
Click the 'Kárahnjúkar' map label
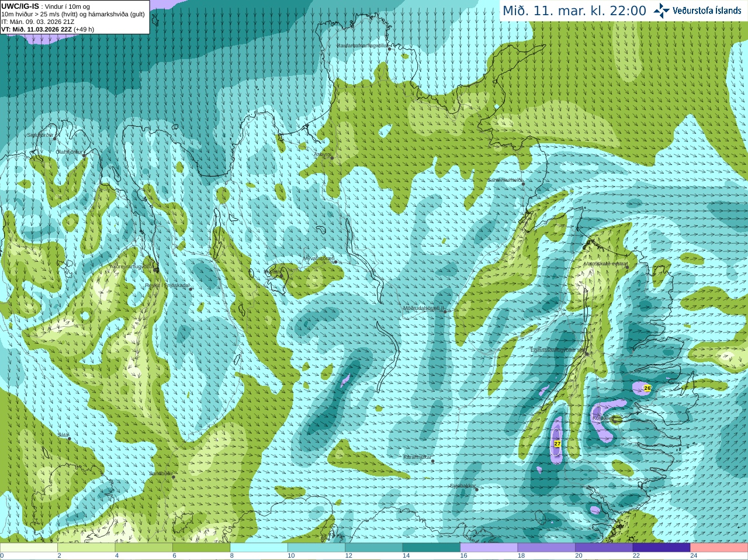pos(417,457)
